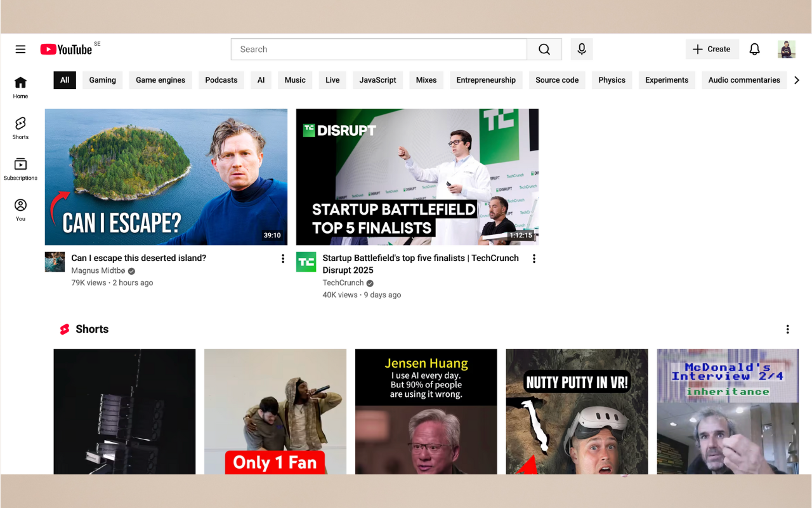Open the profile avatar menu
The image size is (812, 508).
[786, 49]
